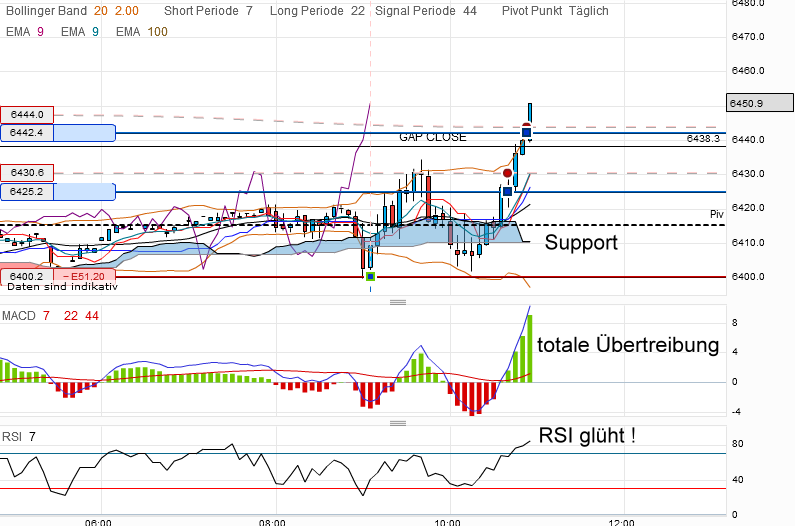795x526 pixels.
Task: Select the 6425.2 price level label
Action: click(x=27, y=192)
